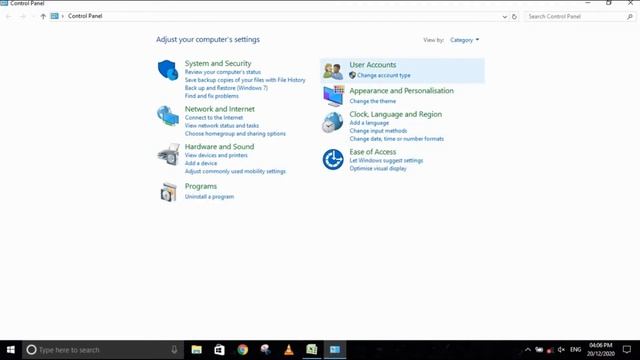Click the breadcrumb arrow before Control Panel

[63, 16]
